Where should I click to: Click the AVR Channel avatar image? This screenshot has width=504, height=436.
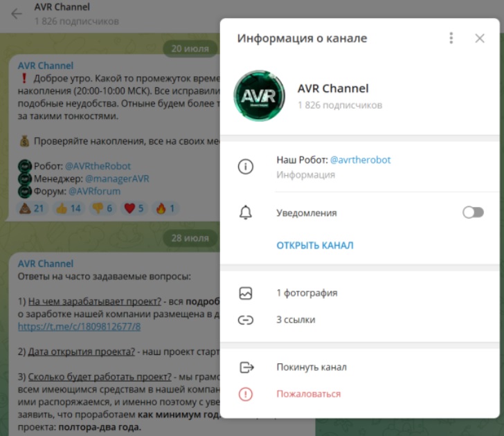[259, 96]
